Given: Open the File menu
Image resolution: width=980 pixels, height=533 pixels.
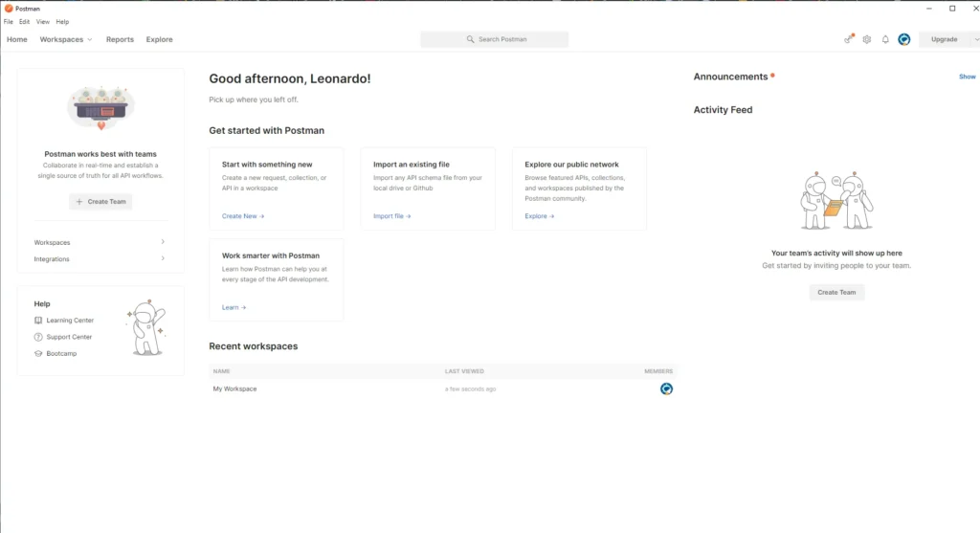Looking at the screenshot, I should point(8,22).
